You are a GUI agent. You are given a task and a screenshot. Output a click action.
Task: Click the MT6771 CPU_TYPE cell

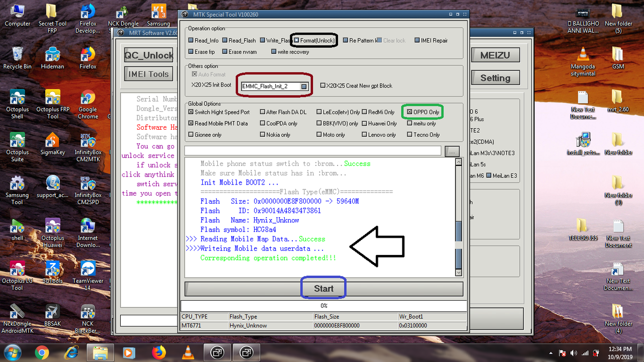pos(204,326)
